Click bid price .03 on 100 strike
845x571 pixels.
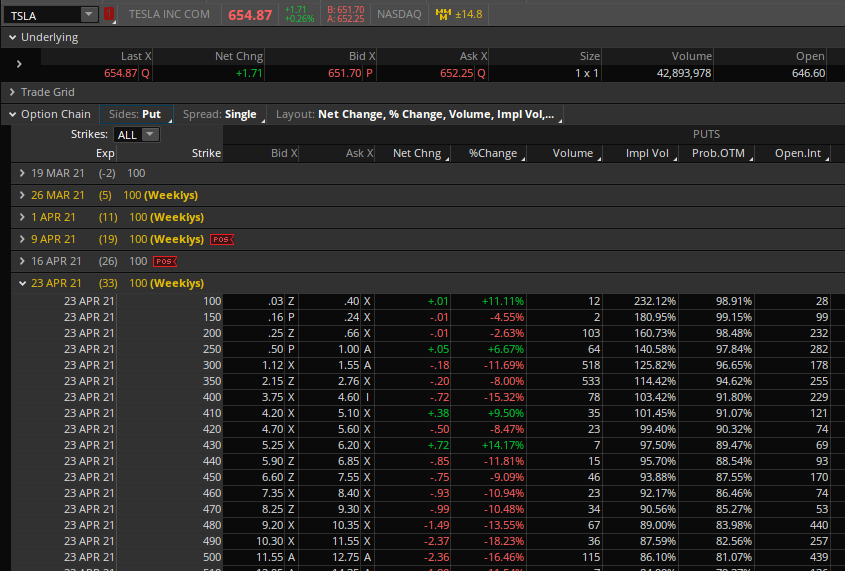coord(275,301)
